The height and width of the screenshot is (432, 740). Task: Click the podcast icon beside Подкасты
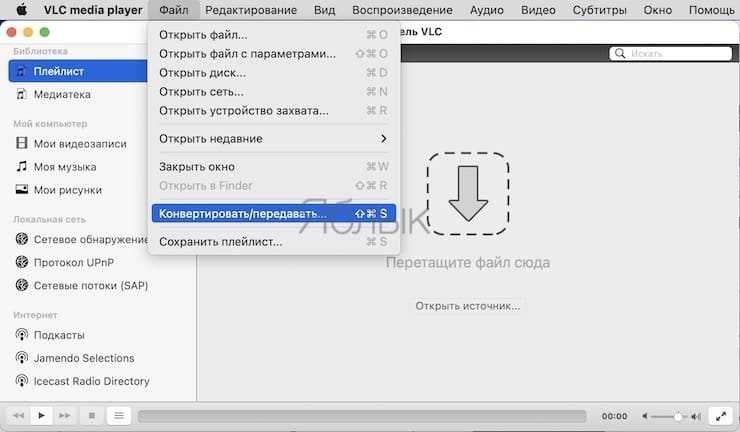[x=22, y=335]
